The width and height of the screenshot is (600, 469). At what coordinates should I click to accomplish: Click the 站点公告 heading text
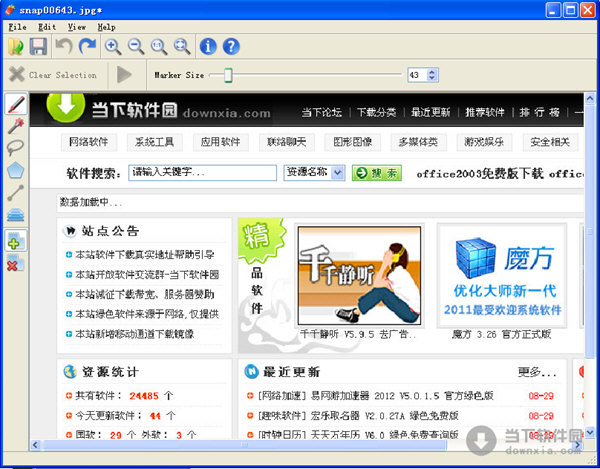[x=110, y=231]
